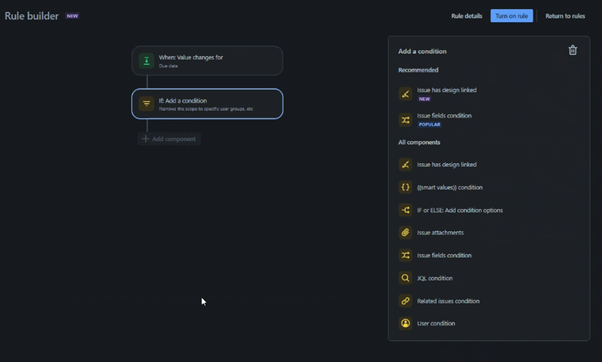Click the Recommended section label

coord(418,70)
